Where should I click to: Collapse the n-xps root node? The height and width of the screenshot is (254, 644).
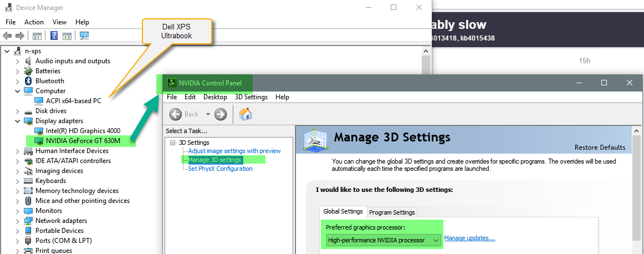pyautogui.click(x=7, y=51)
